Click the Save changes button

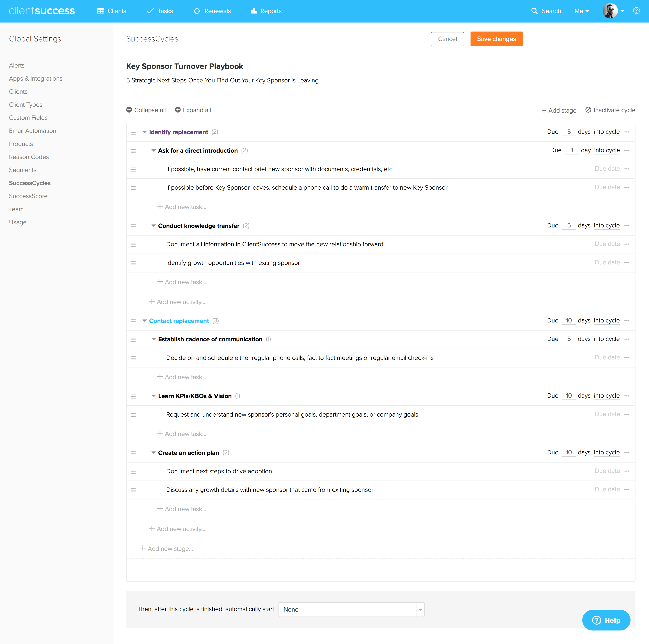click(x=496, y=39)
